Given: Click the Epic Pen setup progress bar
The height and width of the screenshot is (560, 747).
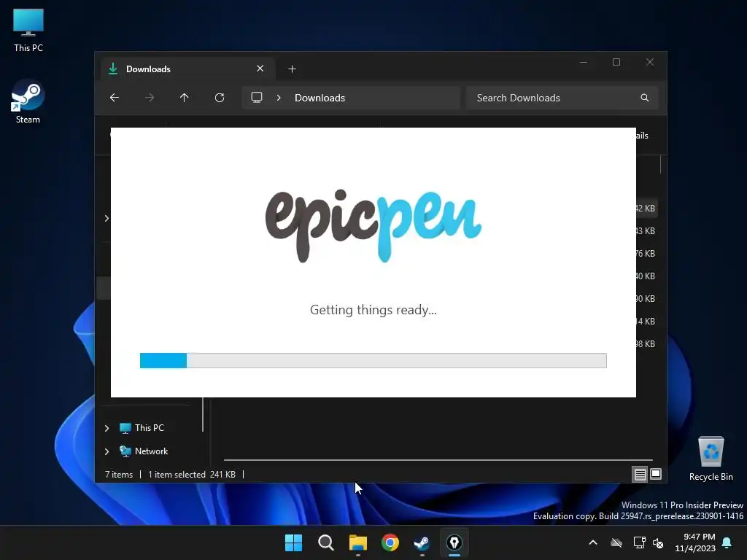Looking at the screenshot, I should pyautogui.click(x=373, y=360).
